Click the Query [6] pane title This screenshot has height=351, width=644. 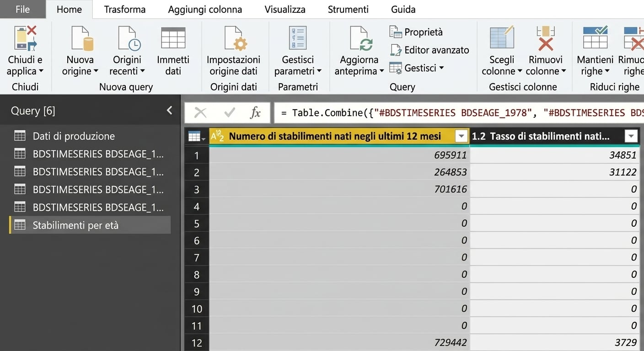click(33, 111)
